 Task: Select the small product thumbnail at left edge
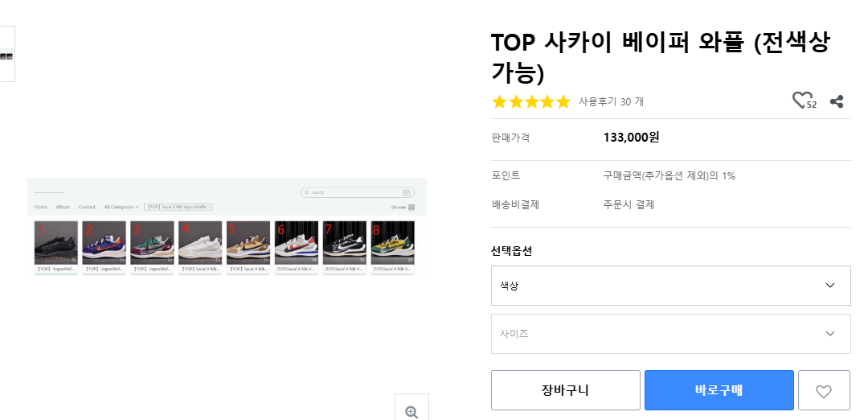[6, 55]
